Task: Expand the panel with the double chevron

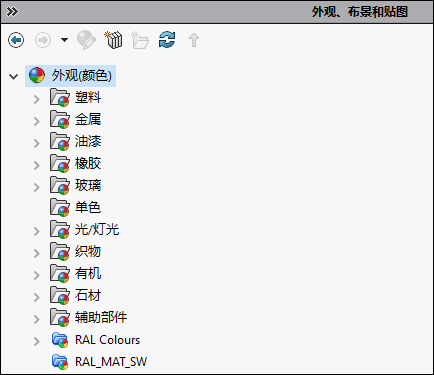Action: point(12,12)
